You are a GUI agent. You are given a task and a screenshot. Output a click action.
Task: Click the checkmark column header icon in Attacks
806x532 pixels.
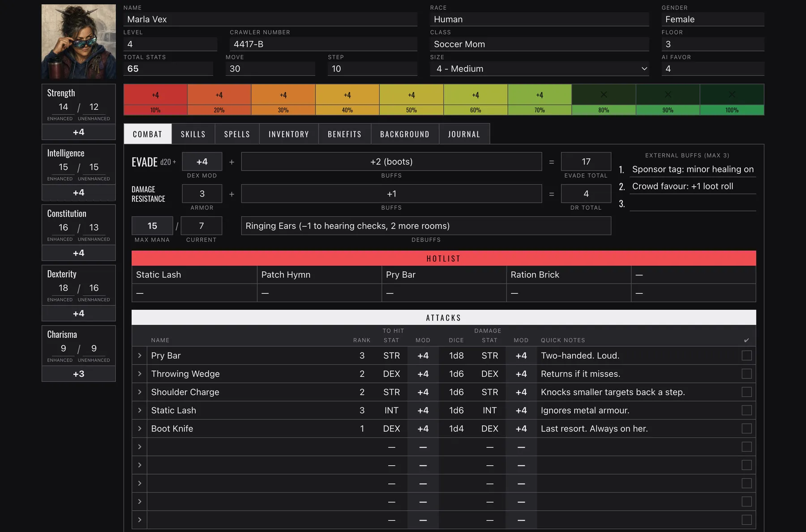point(746,340)
